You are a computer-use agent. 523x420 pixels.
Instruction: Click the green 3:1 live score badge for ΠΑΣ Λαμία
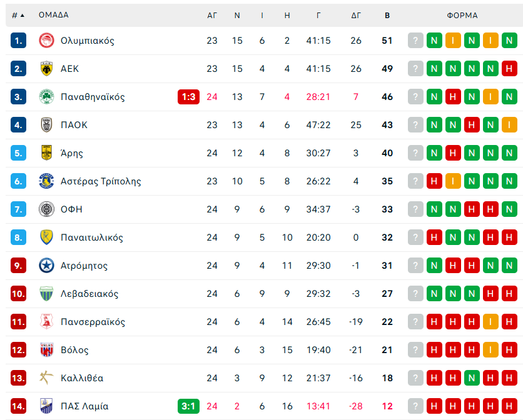click(x=188, y=406)
